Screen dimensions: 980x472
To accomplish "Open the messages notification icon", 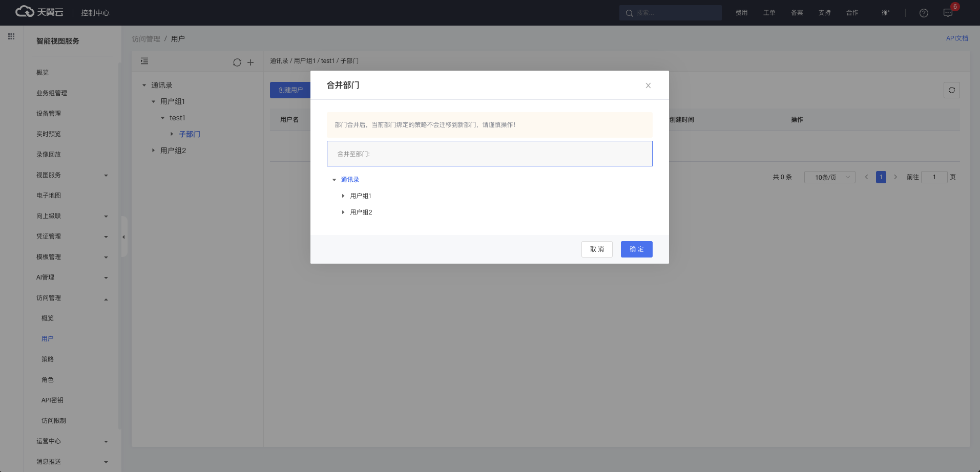I will tap(948, 13).
